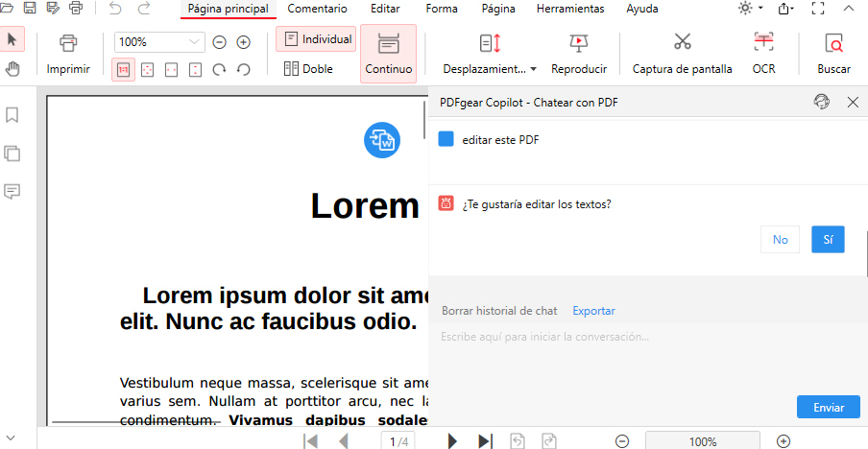Open a file with the folder icon
Viewport: 868px width, 449px height.
(7, 9)
